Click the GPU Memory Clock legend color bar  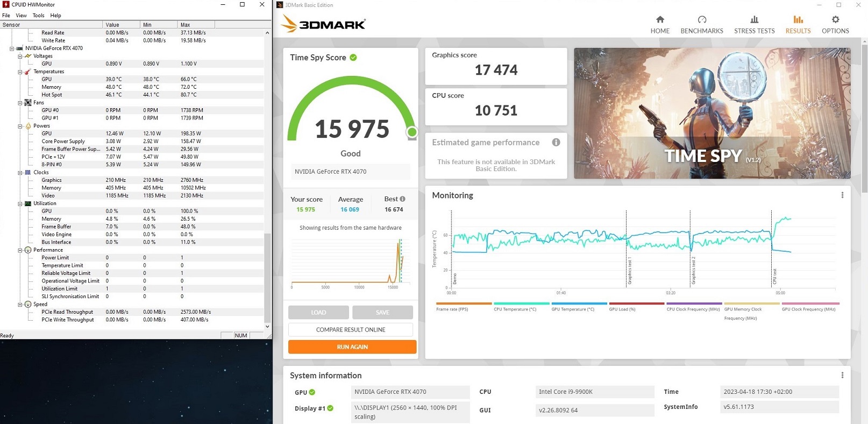[x=751, y=303]
